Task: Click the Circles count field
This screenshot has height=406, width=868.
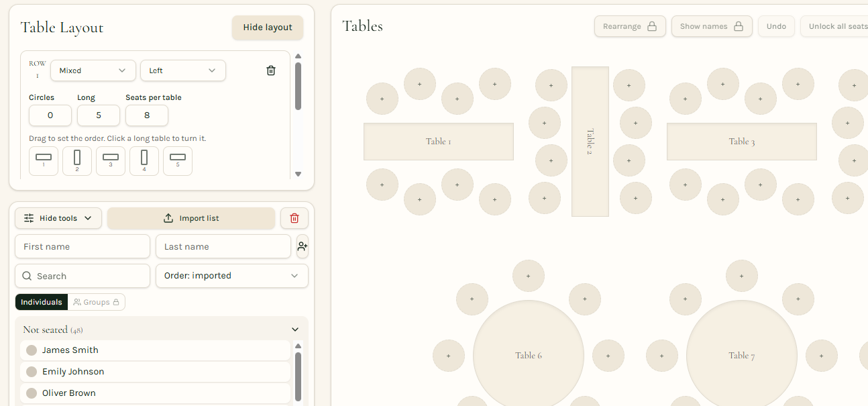Action: point(50,115)
